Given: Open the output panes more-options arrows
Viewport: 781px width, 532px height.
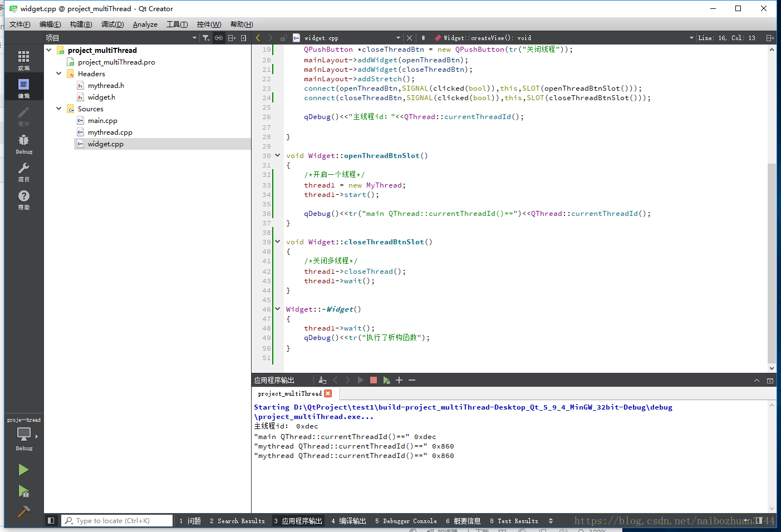Looking at the screenshot, I should [551, 521].
